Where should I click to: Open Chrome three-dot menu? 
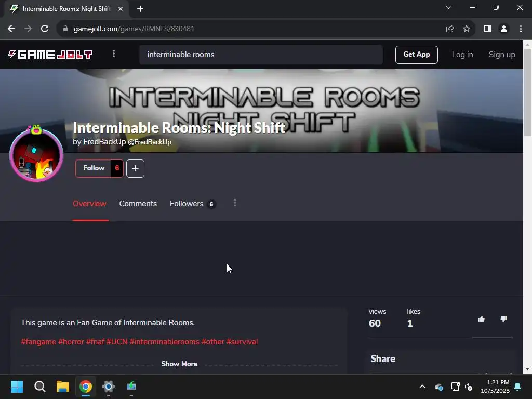pyautogui.click(x=521, y=29)
